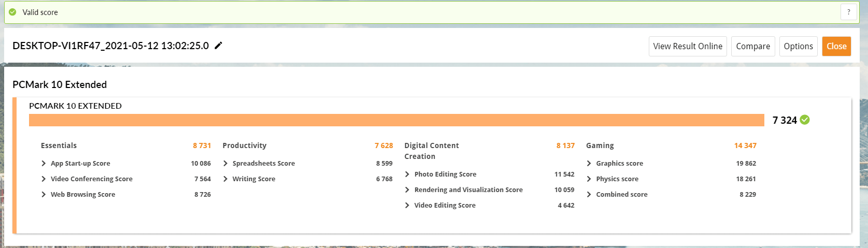Click the App Start-up value 10 086
Screen dimensions: 868x248
pyautogui.click(x=201, y=163)
